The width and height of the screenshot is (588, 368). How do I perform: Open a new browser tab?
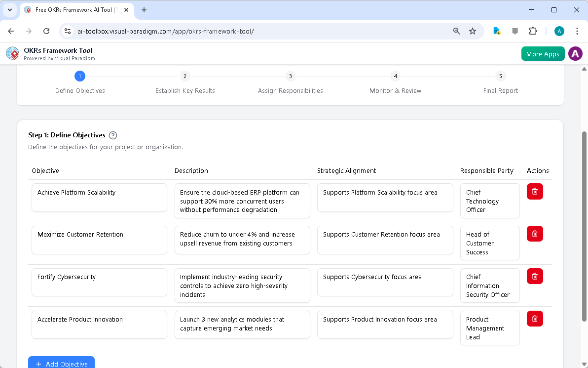tap(144, 10)
